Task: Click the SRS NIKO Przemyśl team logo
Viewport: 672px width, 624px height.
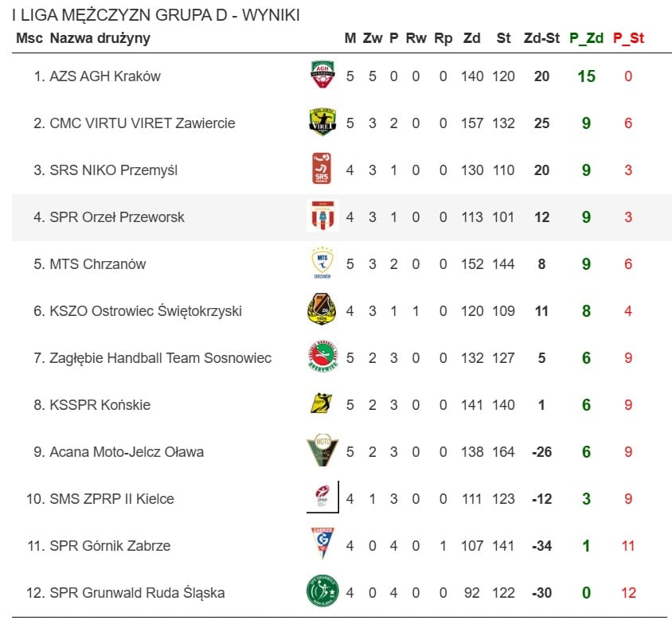Action: [322, 169]
